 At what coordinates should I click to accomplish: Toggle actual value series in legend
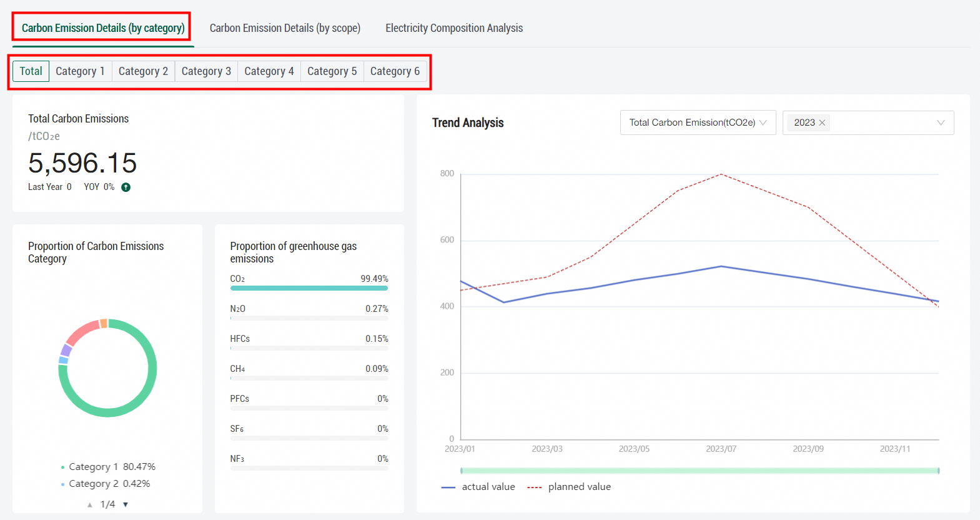(478, 487)
